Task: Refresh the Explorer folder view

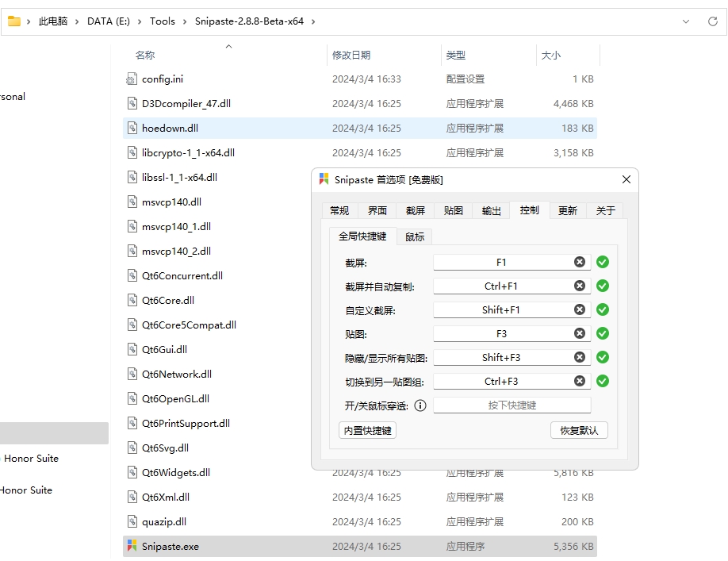Action: 713,21
